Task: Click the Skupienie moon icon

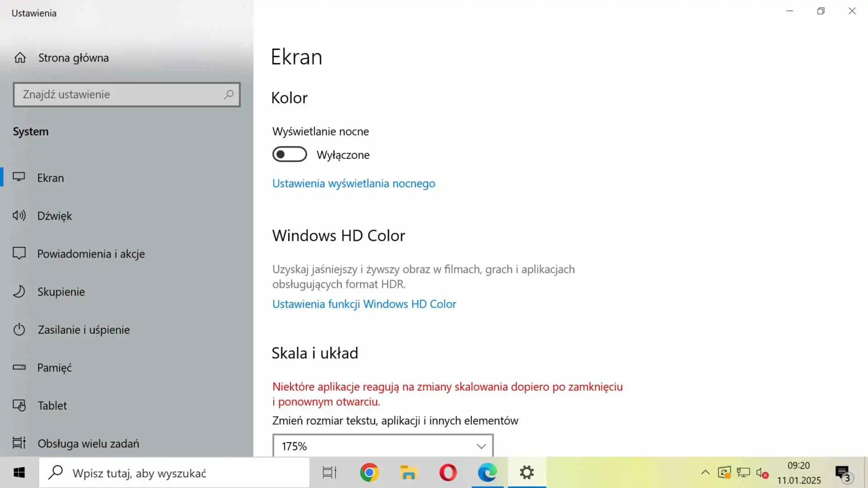Action: click(x=19, y=291)
